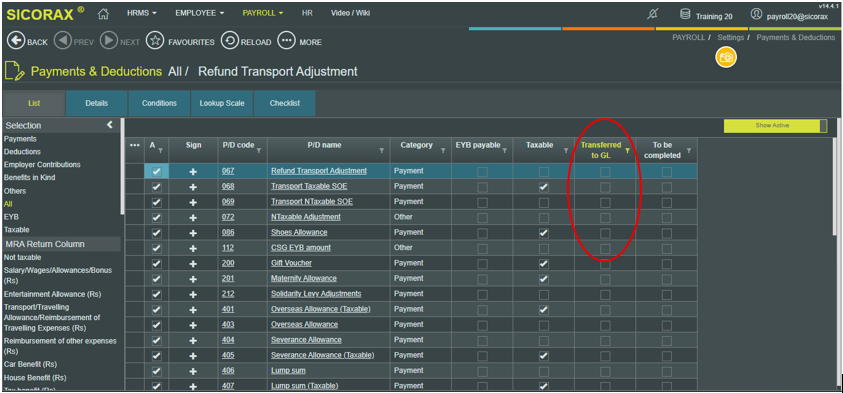
Task: Click the Selection panel vertical scrollbar
Action: point(122,167)
